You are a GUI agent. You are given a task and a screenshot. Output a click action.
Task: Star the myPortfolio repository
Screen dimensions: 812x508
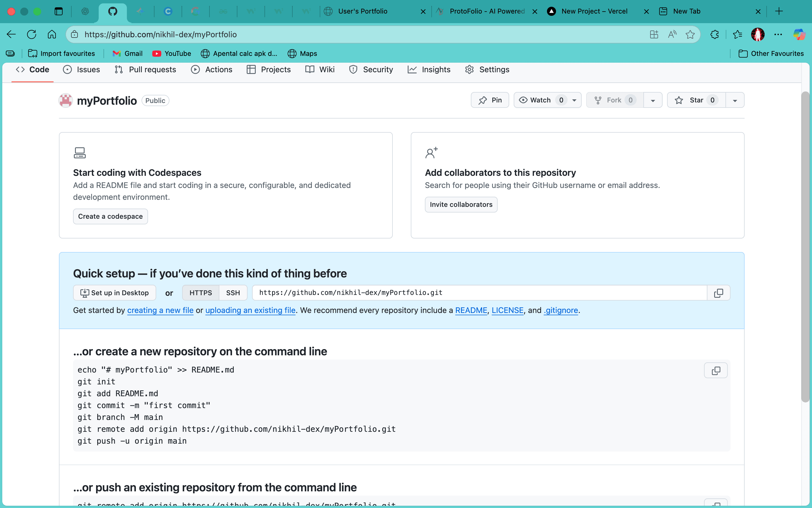click(x=697, y=100)
